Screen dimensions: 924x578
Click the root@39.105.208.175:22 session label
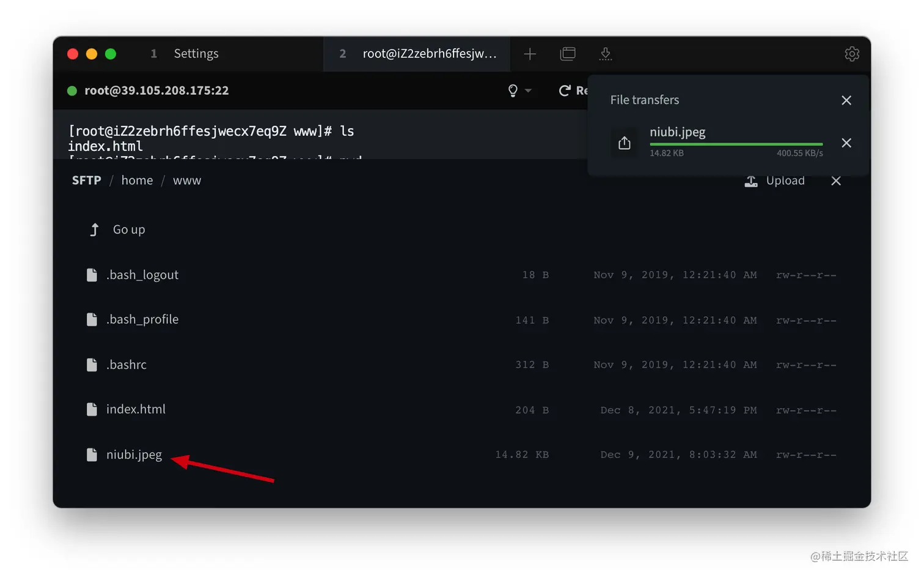156,91
